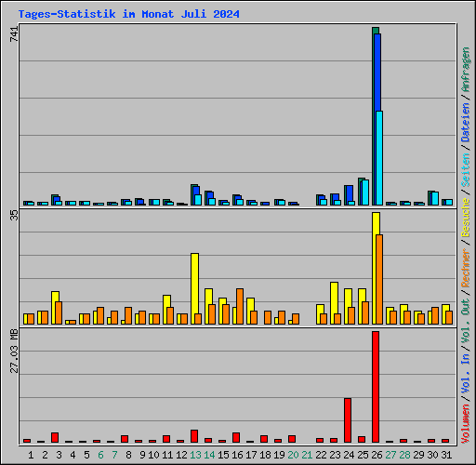Select day '1' on the x-axis
The width and height of the screenshot is (476, 465).
(x=31, y=455)
